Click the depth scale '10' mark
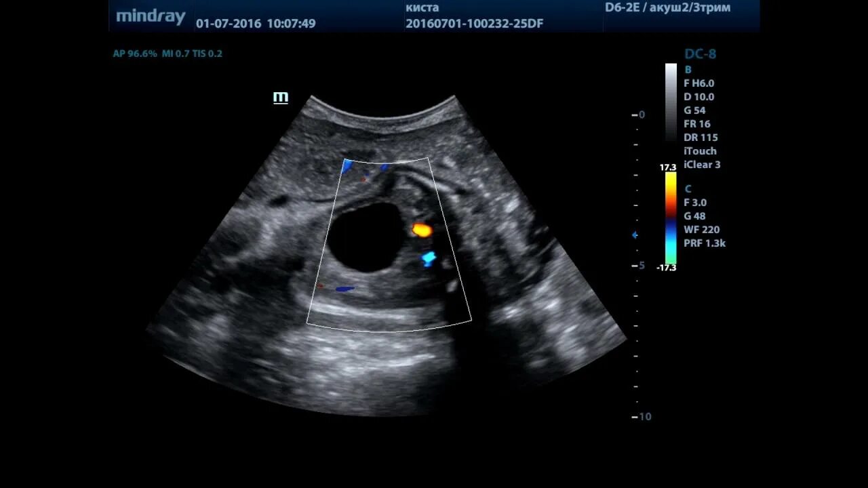This screenshot has height=488, width=868. [645, 416]
